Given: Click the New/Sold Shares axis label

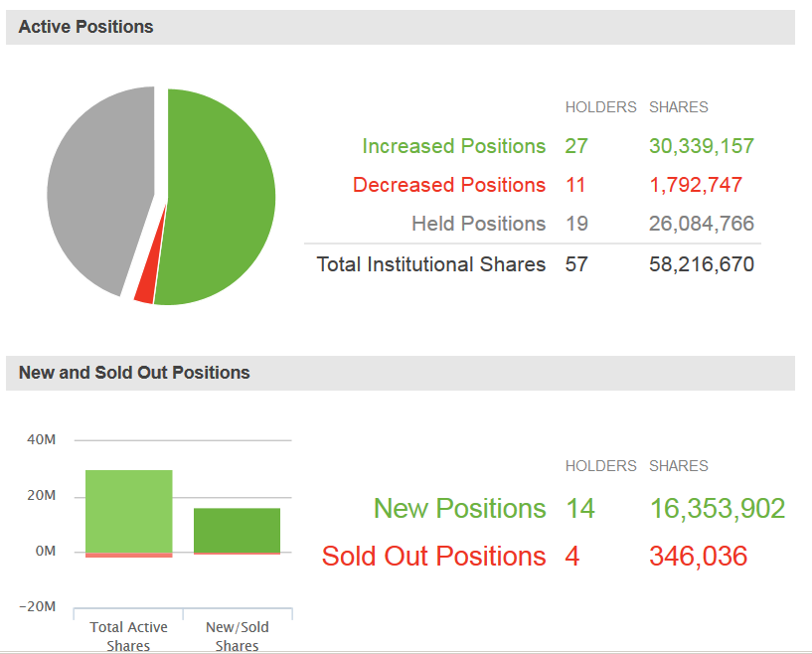Looking at the screenshot, I should pos(237,636).
